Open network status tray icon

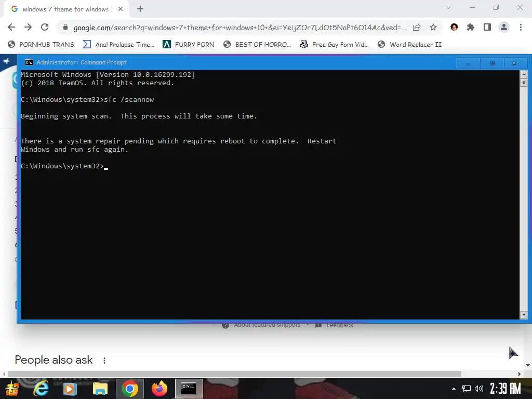tap(467, 389)
